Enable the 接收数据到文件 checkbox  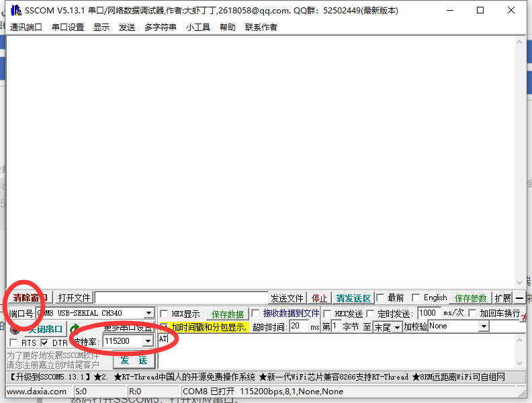click(x=255, y=313)
